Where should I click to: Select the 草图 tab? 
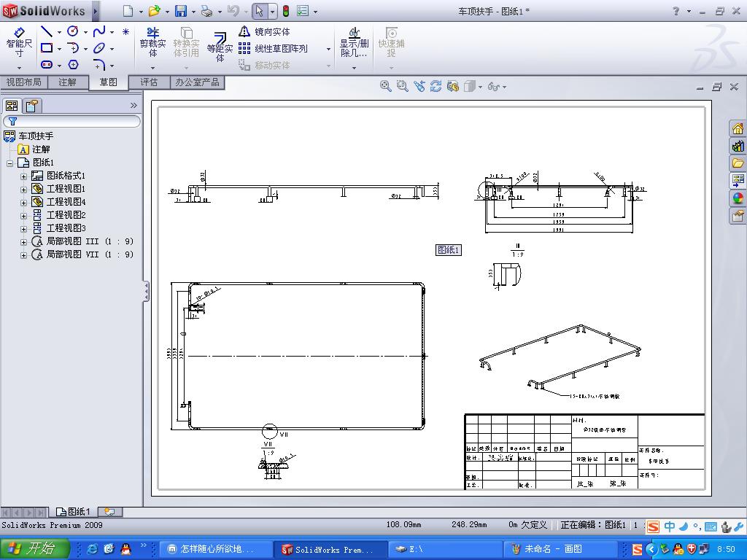109,82
